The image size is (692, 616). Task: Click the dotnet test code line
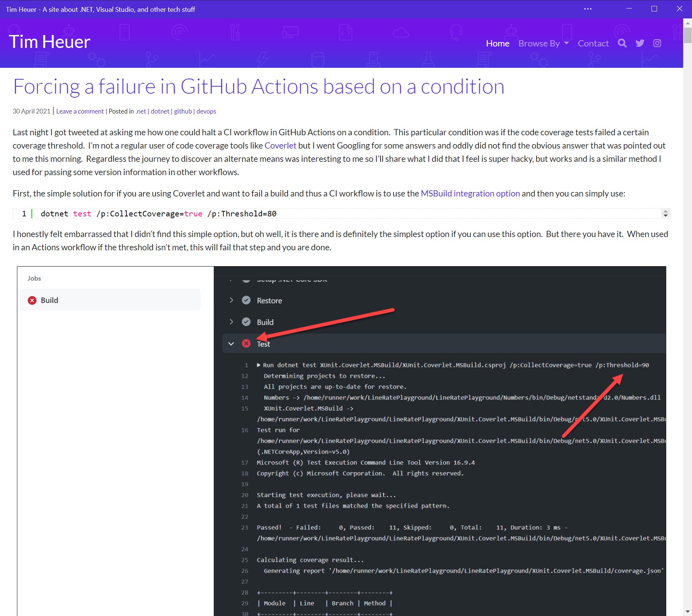click(x=159, y=214)
